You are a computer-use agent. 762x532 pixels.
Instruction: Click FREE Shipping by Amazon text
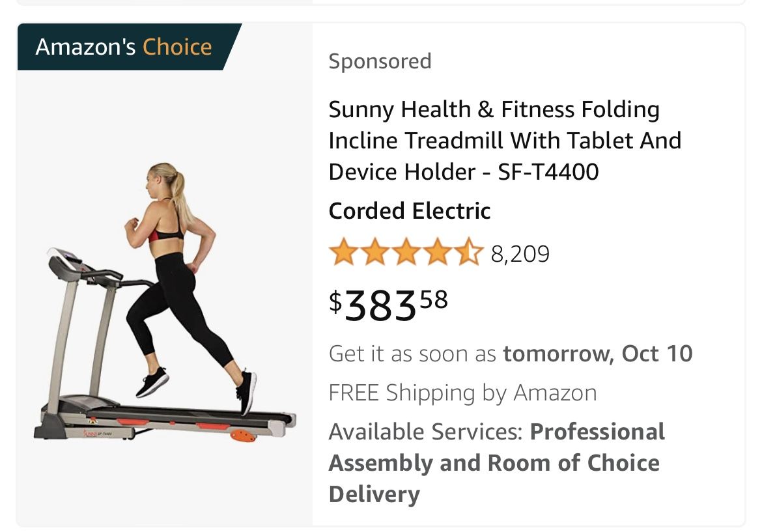[x=463, y=392]
